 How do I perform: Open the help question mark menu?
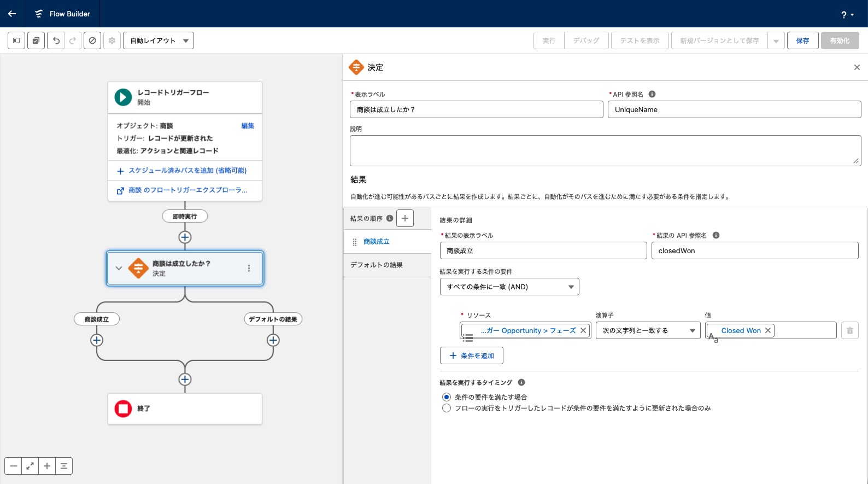click(847, 15)
